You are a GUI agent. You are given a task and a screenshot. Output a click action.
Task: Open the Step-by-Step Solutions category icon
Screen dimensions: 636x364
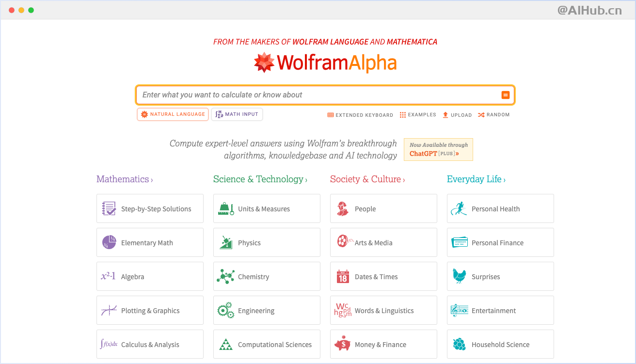[109, 208]
